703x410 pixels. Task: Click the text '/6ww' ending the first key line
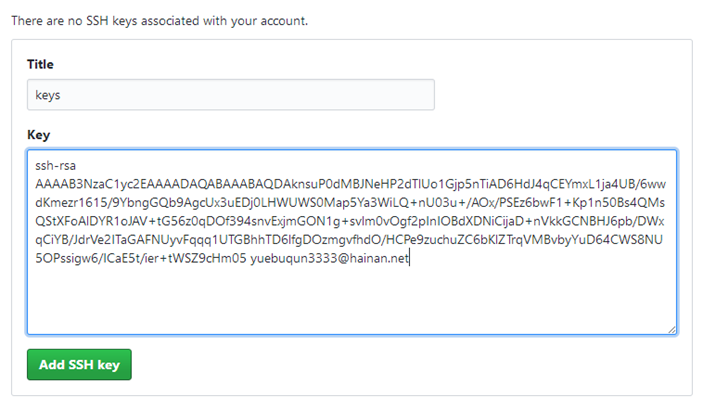coord(653,184)
